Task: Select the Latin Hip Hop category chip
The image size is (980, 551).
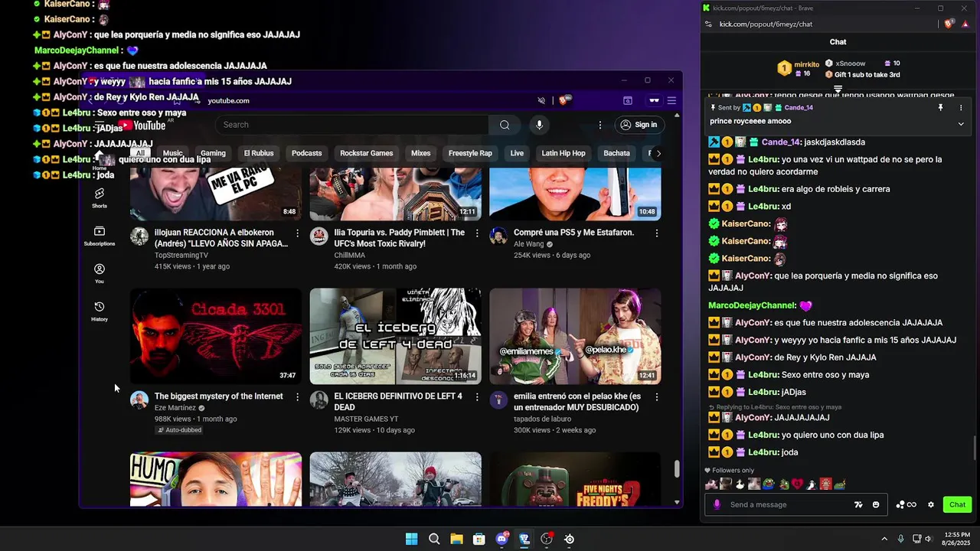Action: [563, 153]
